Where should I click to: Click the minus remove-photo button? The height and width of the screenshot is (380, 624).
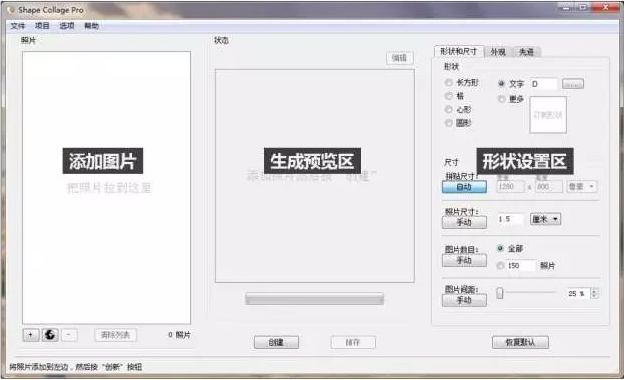(69, 335)
